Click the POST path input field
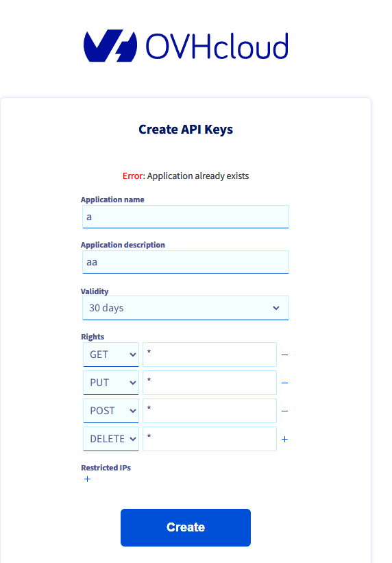The width and height of the screenshot is (392, 563). pyautogui.click(x=210, y=410)
